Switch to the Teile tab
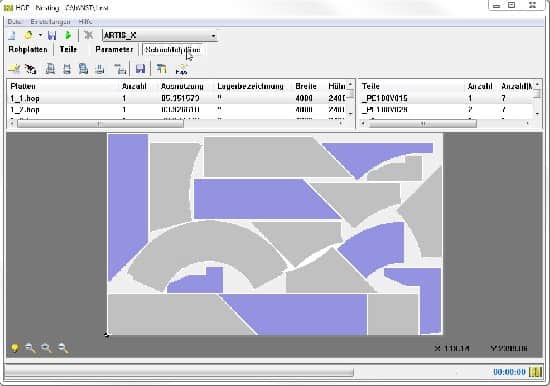This screenshot has width=550, height=386. coord(68,49)
